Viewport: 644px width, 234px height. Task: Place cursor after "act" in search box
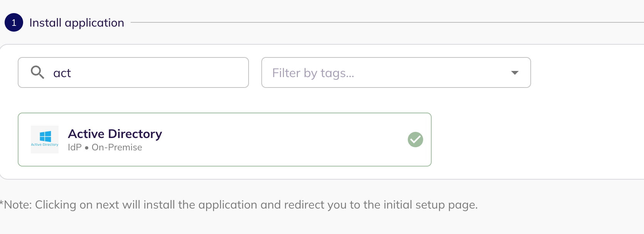pyautogui.click(x=72, y=73)
